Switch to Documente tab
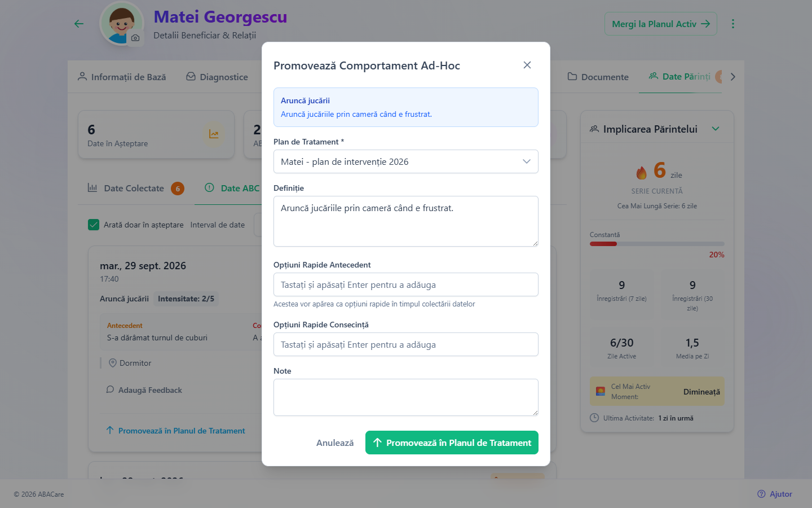Image resolution: width=812 pixels, height=508 pixels. 598,77
